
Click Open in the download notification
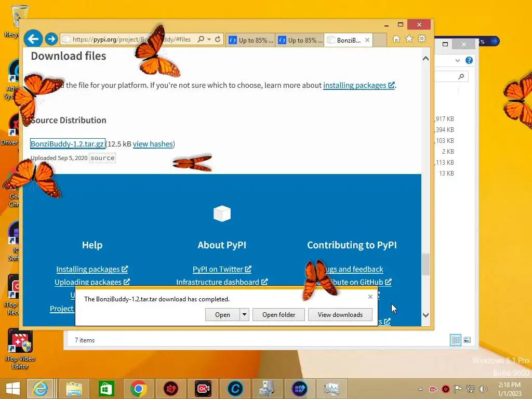pyautogui.click(x=222, y=314)
